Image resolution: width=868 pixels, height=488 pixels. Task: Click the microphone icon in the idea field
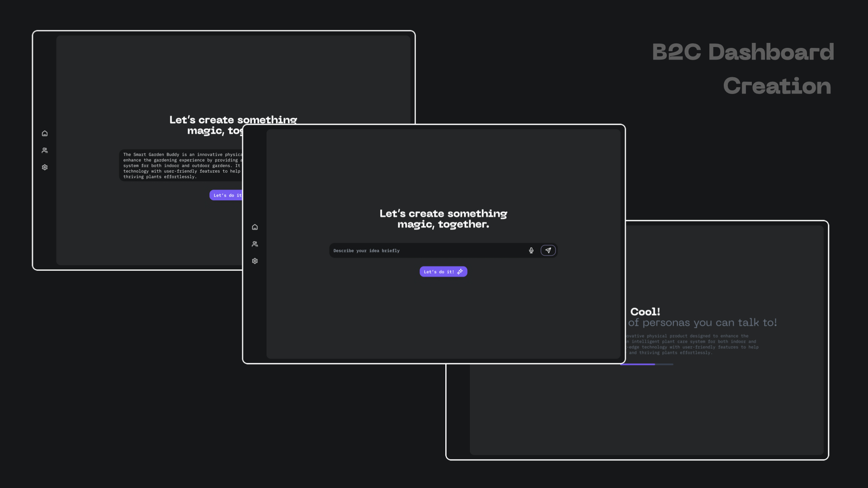point(531,250)
